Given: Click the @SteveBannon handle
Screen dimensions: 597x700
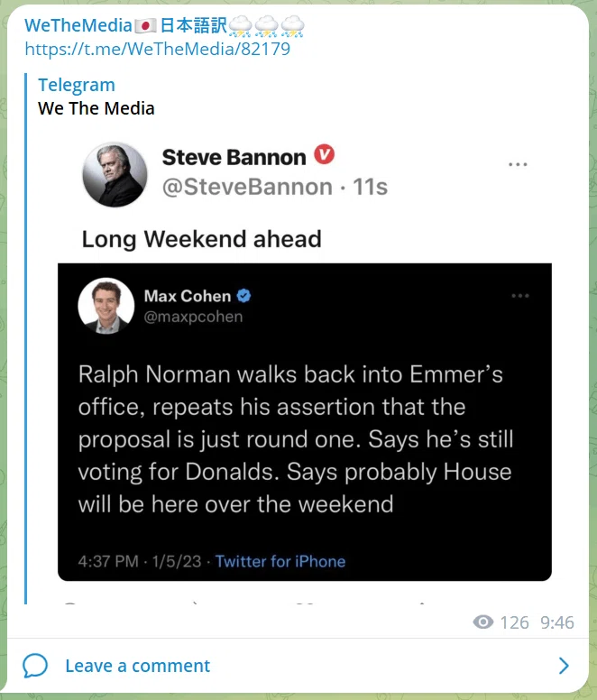Looking at the screenshot, I should (x=247, y=187).
